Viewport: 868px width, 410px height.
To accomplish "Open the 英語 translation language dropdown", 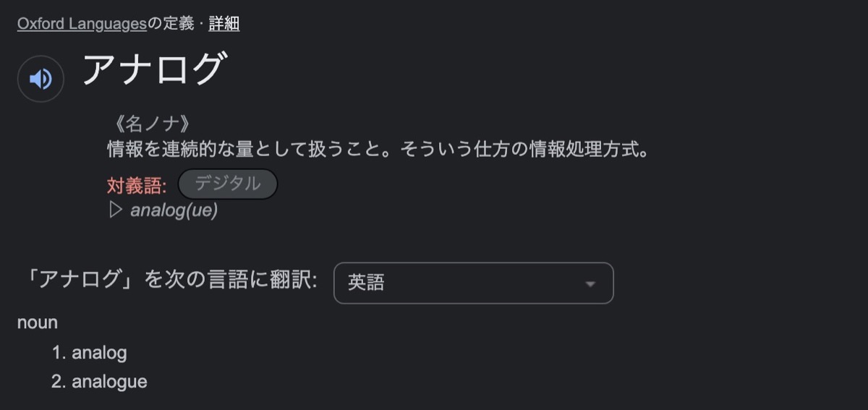I will coord(472,283).
